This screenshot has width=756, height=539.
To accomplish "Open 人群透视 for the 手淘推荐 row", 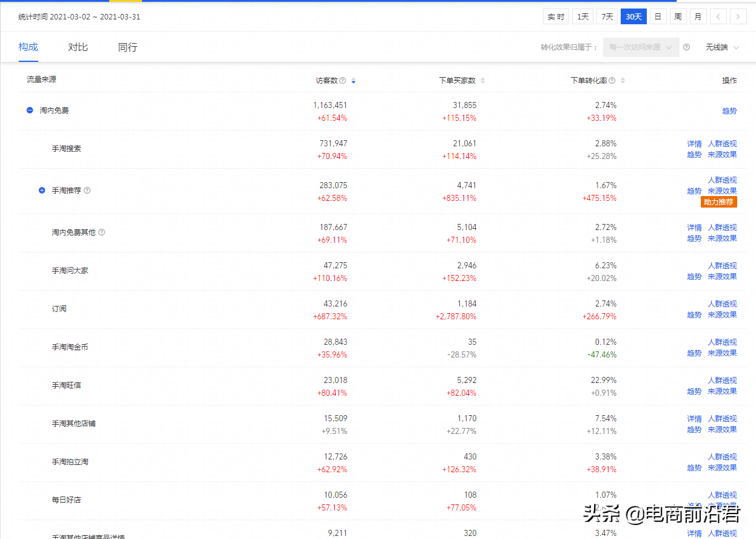I will pos(722,180).
